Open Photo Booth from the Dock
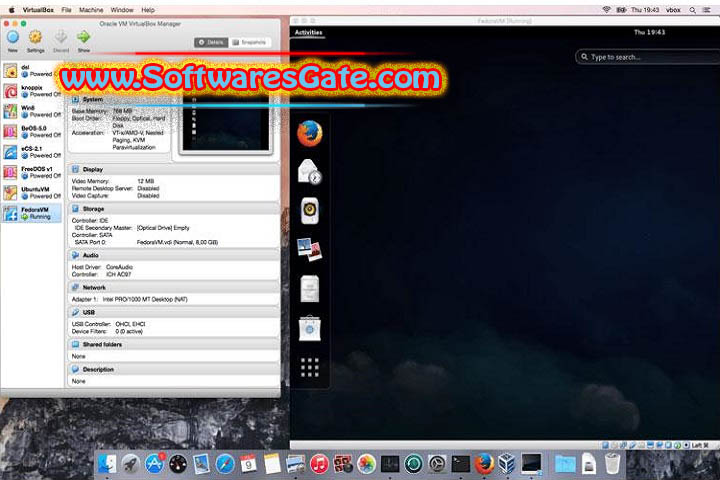This screenshot has height=480, width=720. (343, 464)
